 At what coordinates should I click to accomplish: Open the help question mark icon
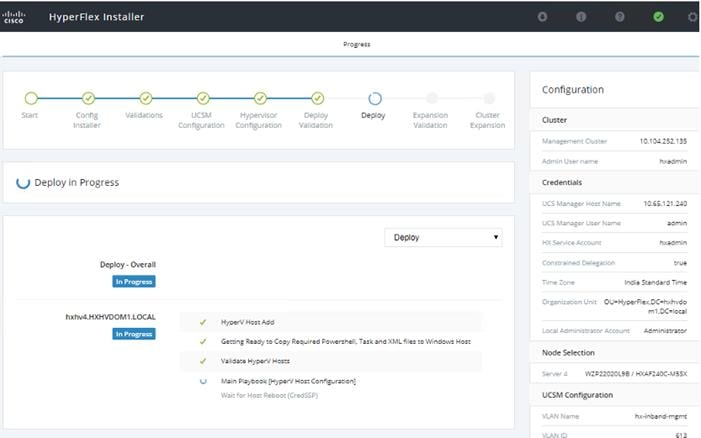click(620, 17)
